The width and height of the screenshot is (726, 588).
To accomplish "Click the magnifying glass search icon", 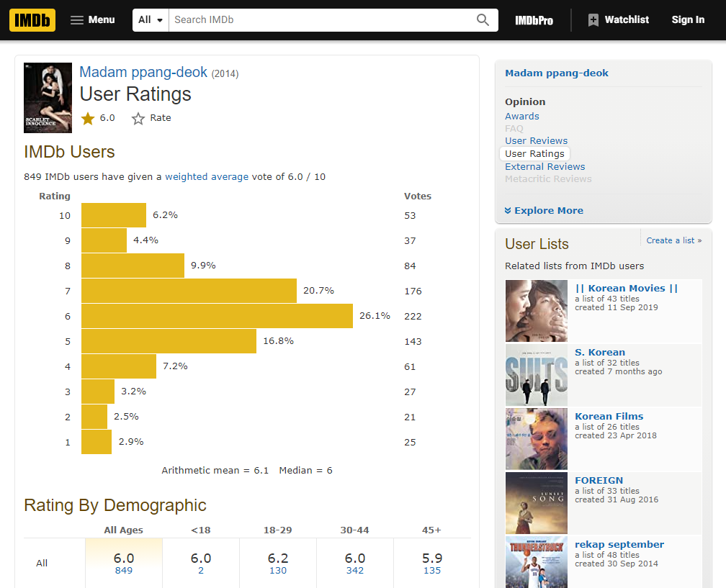I will 483,20.
